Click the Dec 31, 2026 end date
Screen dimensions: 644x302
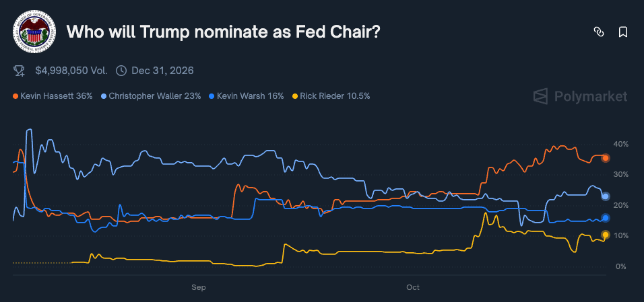(163, 70)
